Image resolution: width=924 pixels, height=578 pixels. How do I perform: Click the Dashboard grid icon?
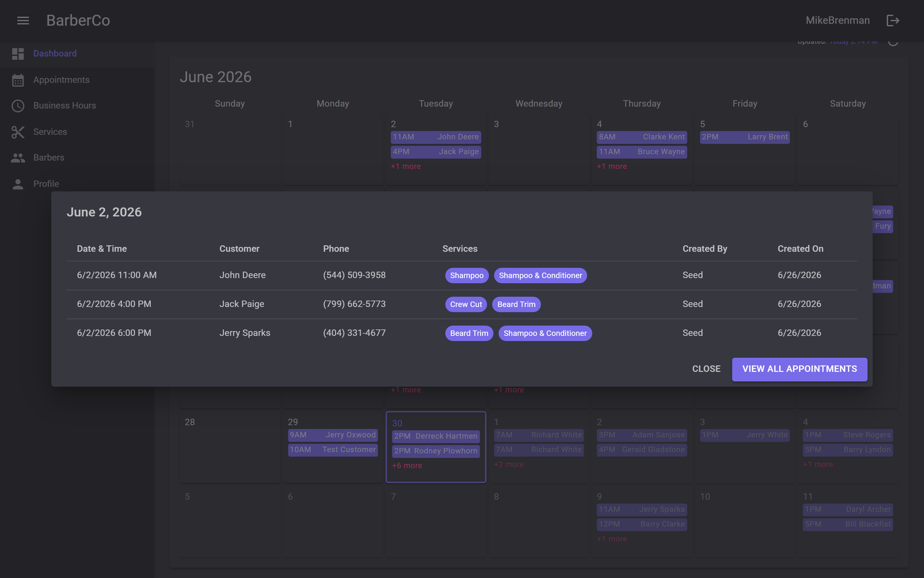coord(18,54)
